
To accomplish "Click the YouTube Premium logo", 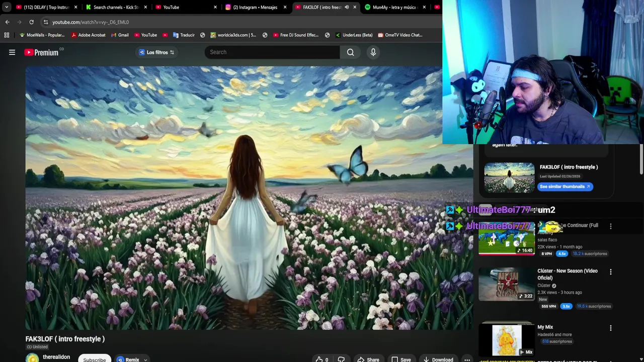I will 41,52.
